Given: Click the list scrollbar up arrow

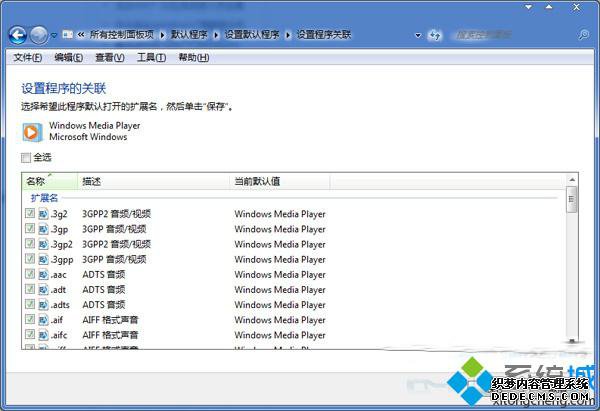Looking at the screenshot, I should (572, 179).
